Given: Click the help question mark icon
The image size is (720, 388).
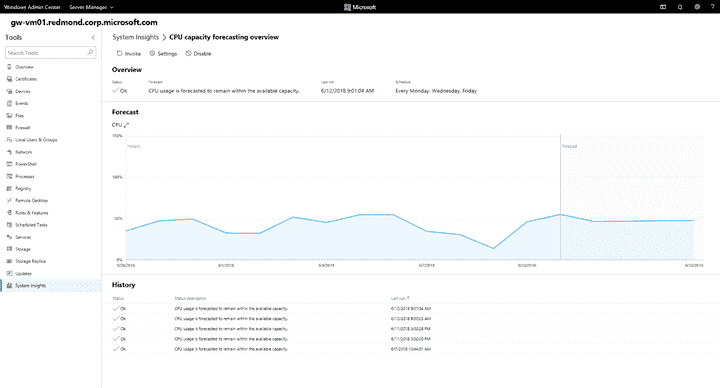Looking at the screenshot, I should 713,7.
